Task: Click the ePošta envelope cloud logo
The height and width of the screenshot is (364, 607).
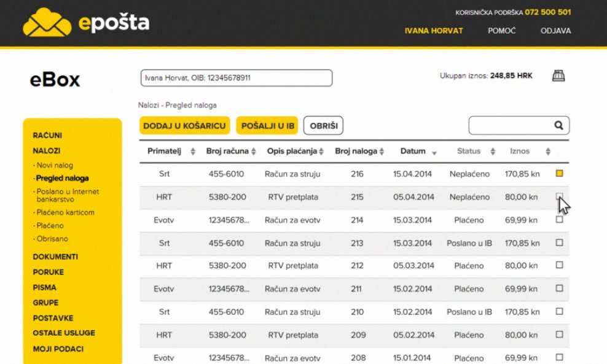Action: pos(47,23)
